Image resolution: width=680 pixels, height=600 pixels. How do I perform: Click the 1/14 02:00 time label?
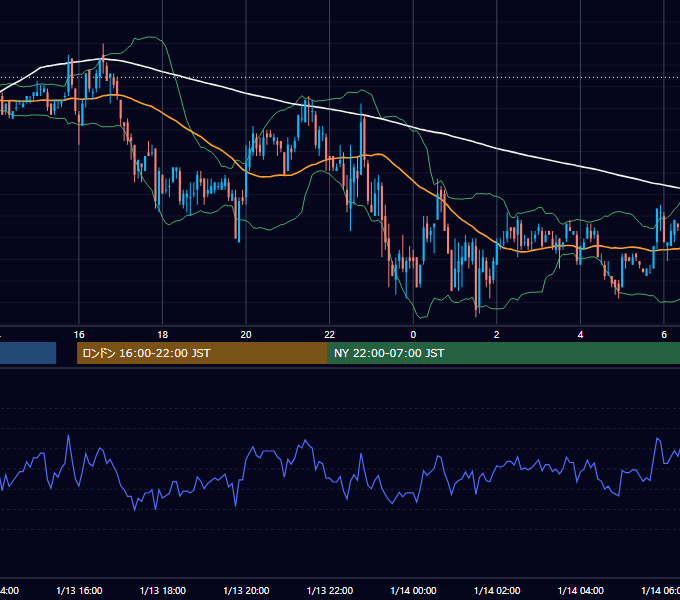pyautogui.click(x=497, y=590)
